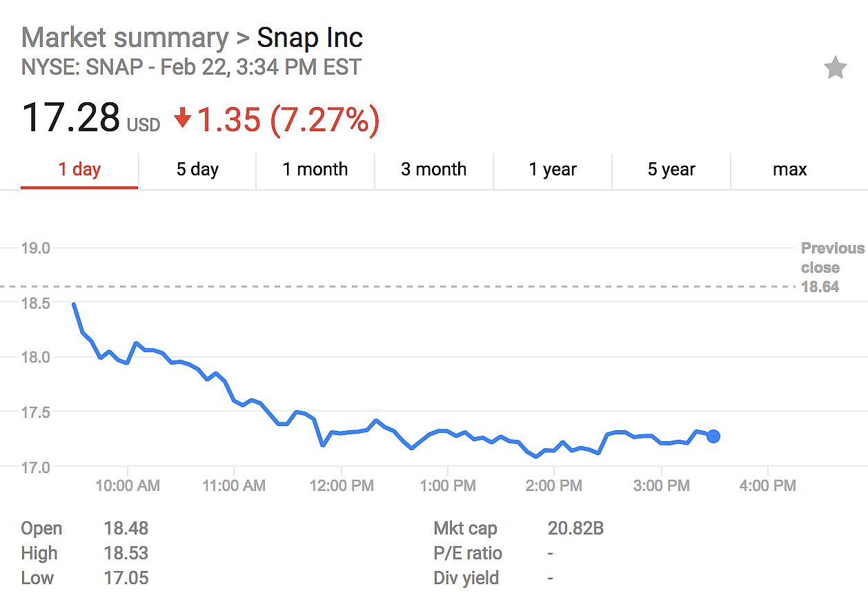Switch to the max range tab
Viewport: 868px width, 609px height.
(x=789, y=169)
